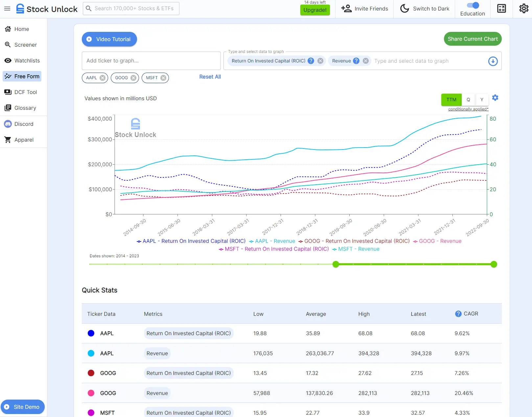
Task: Open the metric data selection dropdown
Action: click(x=427, y=61)
